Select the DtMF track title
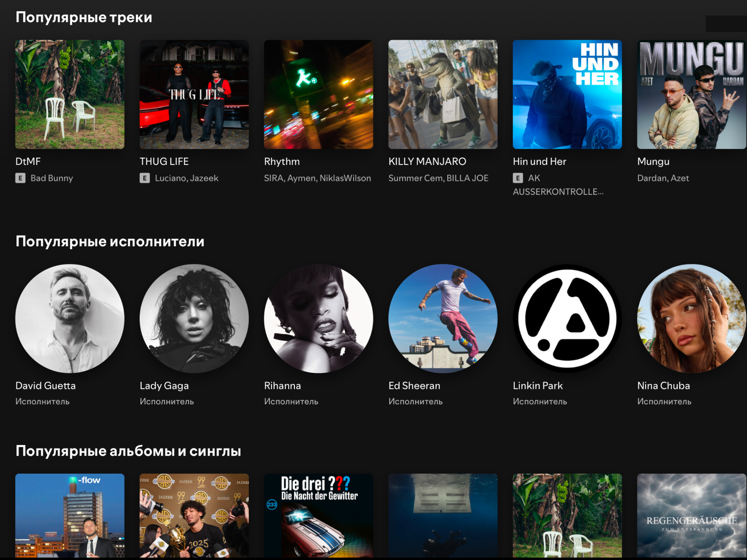 coord(28,161)
